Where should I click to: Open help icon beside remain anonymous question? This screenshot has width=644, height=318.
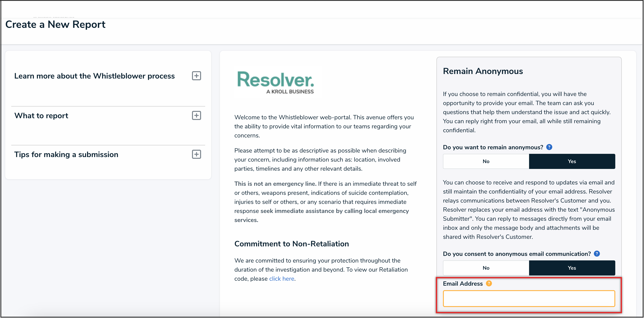point(549,147)
